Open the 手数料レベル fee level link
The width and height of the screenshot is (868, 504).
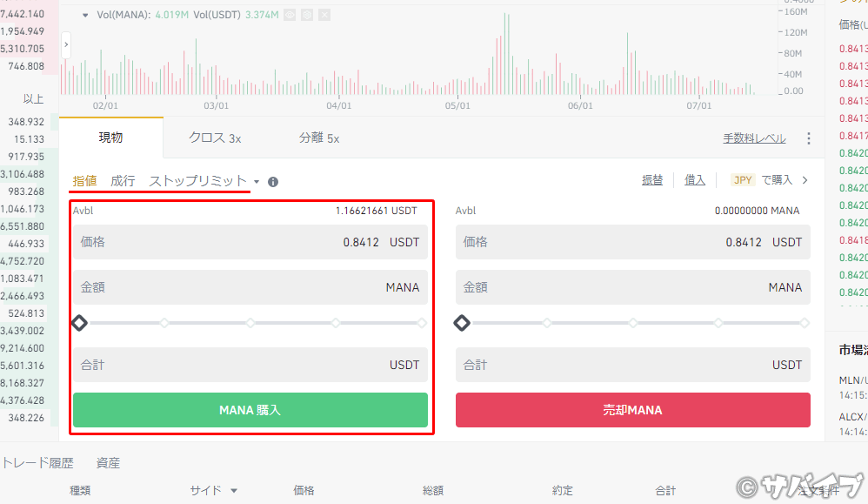click(x=754, y=138)
